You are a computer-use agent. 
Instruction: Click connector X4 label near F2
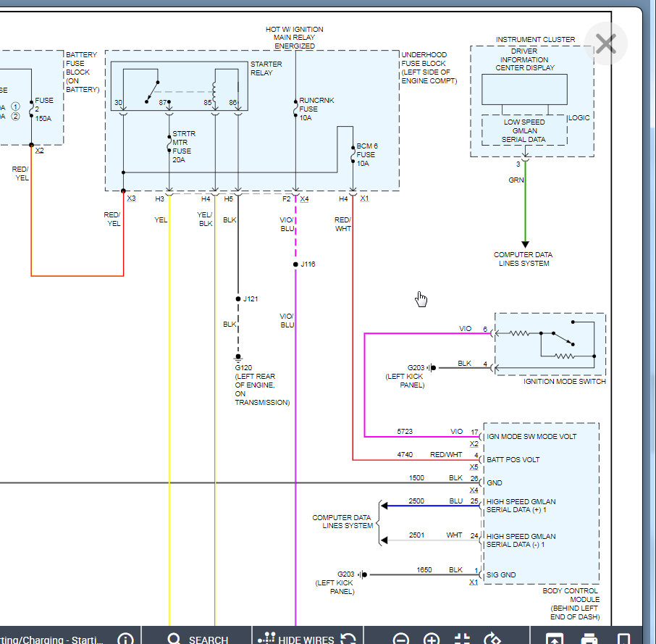coord(305,198)
